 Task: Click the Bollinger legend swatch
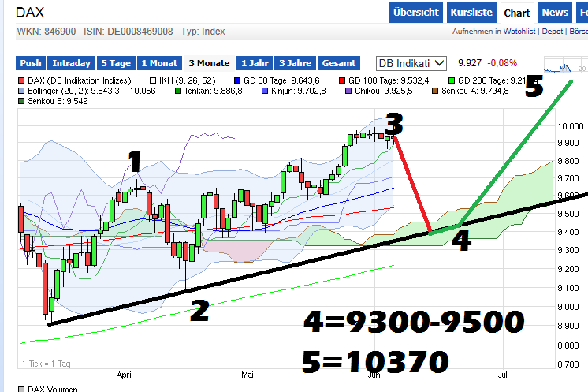tap(21, 91)
